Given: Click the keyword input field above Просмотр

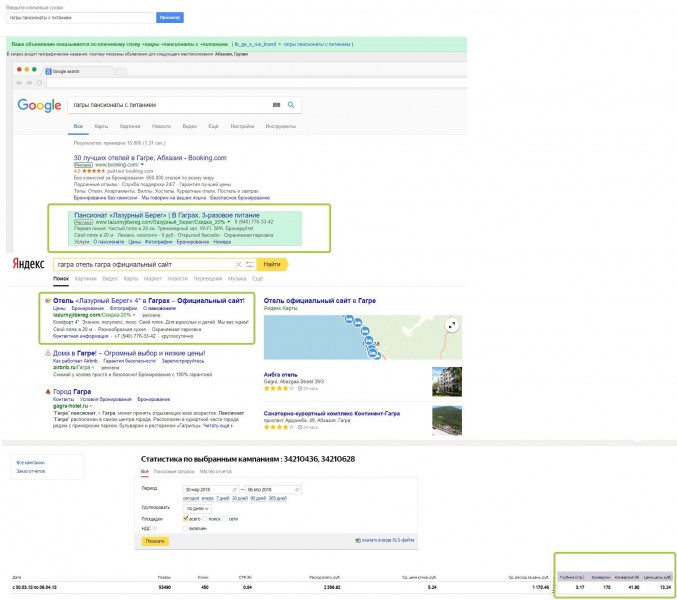Looking at the screenshot, I should point(80,18).
